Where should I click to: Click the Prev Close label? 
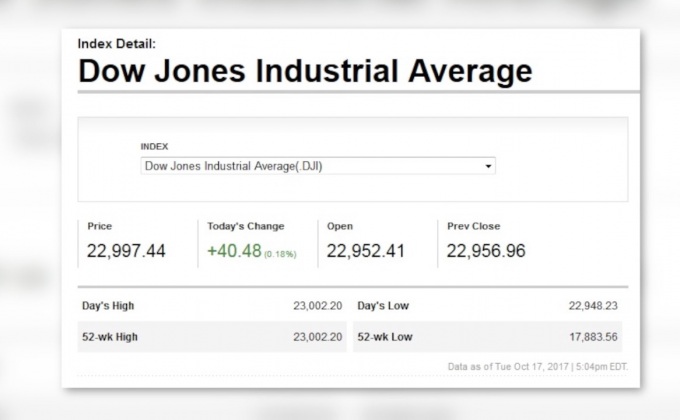(474, 226)
